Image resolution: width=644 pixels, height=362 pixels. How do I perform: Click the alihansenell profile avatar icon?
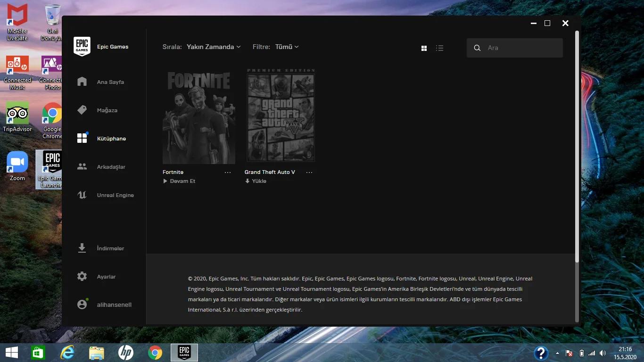(82, 304)
